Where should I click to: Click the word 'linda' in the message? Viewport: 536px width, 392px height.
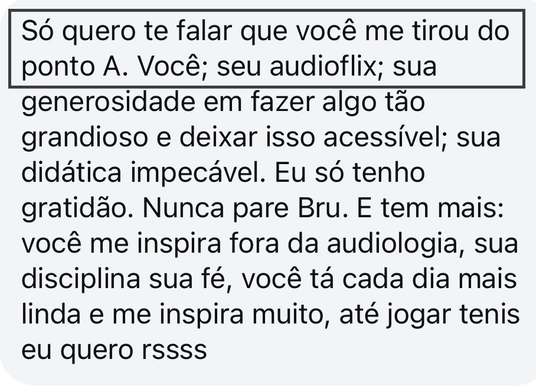tap(51, 314)
